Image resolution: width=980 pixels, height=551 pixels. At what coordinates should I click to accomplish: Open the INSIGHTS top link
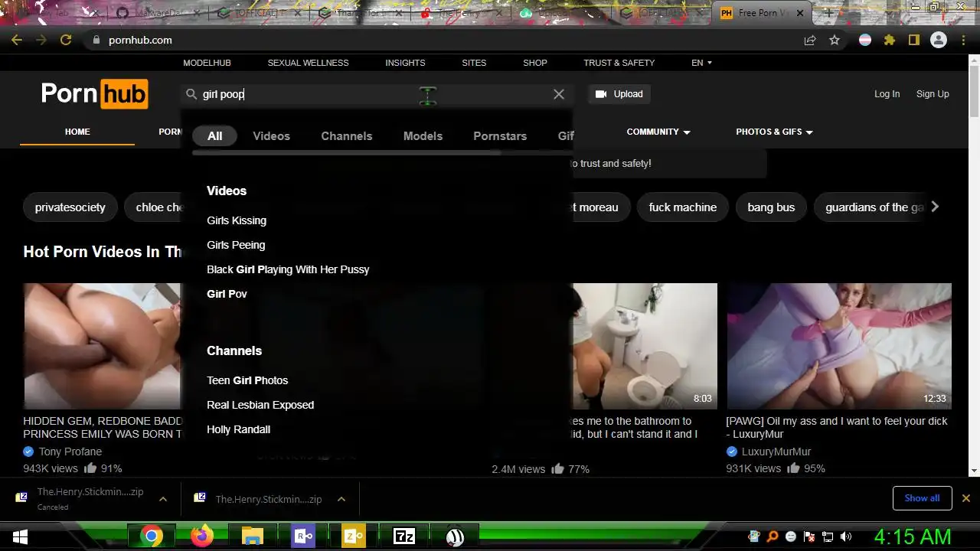pos(405,63)
